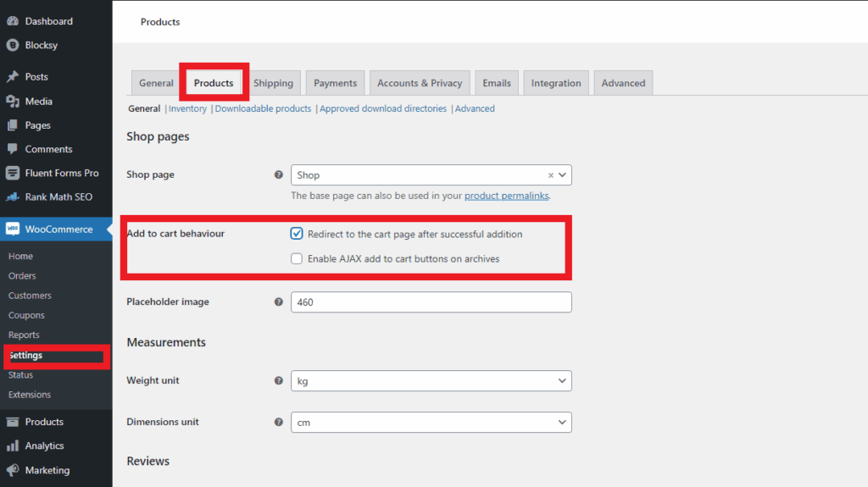Open WooCommerce Coupons submenu item

coord(26,315)
